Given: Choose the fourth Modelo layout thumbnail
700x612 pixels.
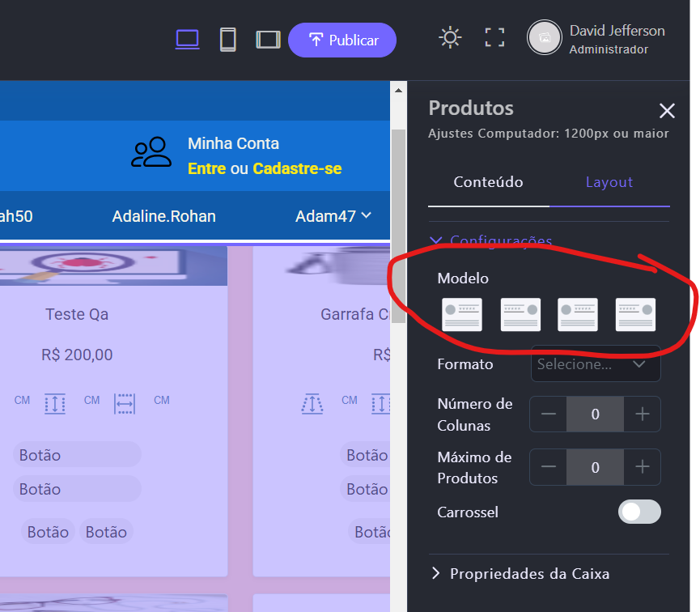Looking at the screenshot, I should (x=635, y=314).
